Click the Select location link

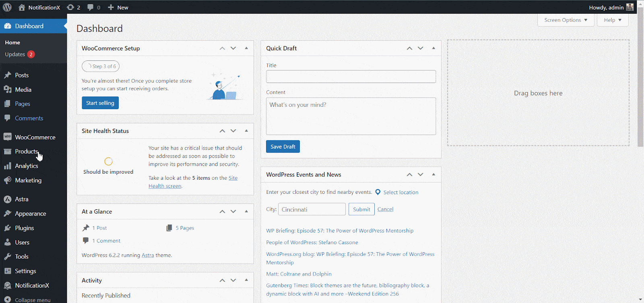click(x=401, y=192)
